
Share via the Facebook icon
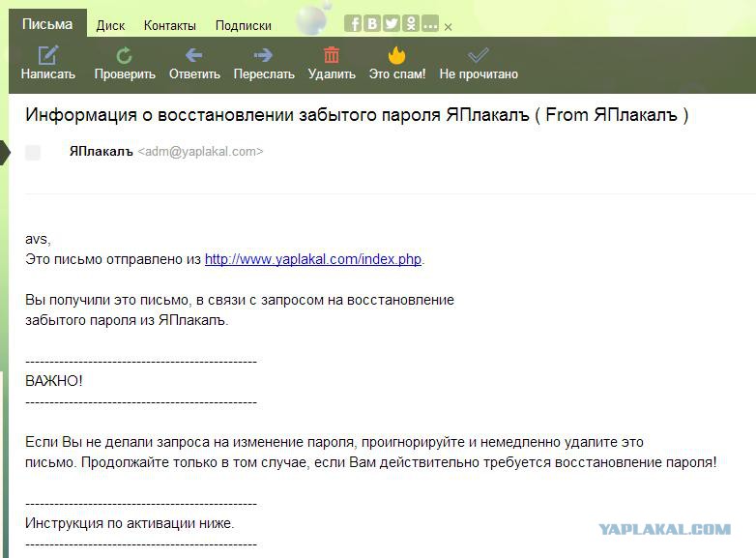tap(353, 23)
